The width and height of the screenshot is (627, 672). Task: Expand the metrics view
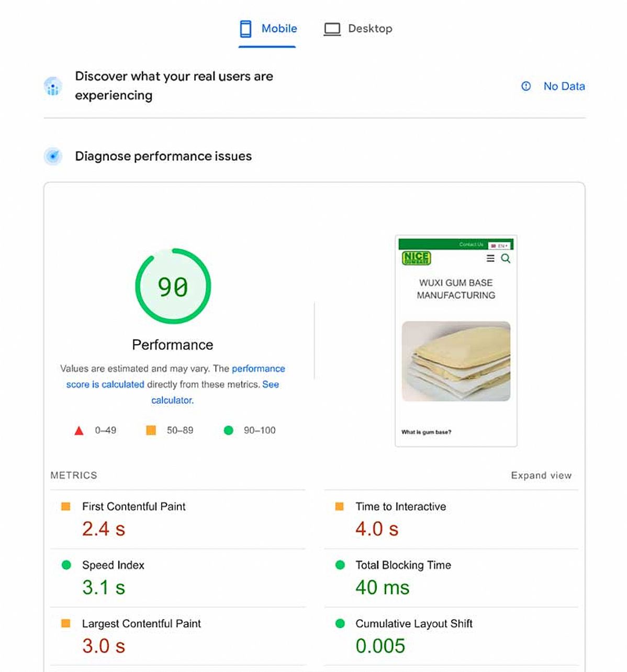541,476
